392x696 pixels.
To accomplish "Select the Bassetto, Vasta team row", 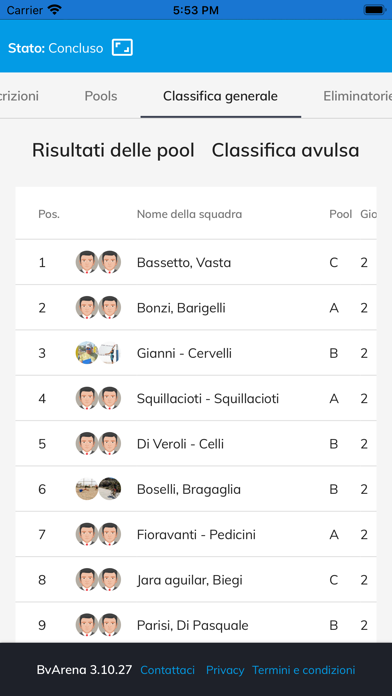I will point(196,262).
